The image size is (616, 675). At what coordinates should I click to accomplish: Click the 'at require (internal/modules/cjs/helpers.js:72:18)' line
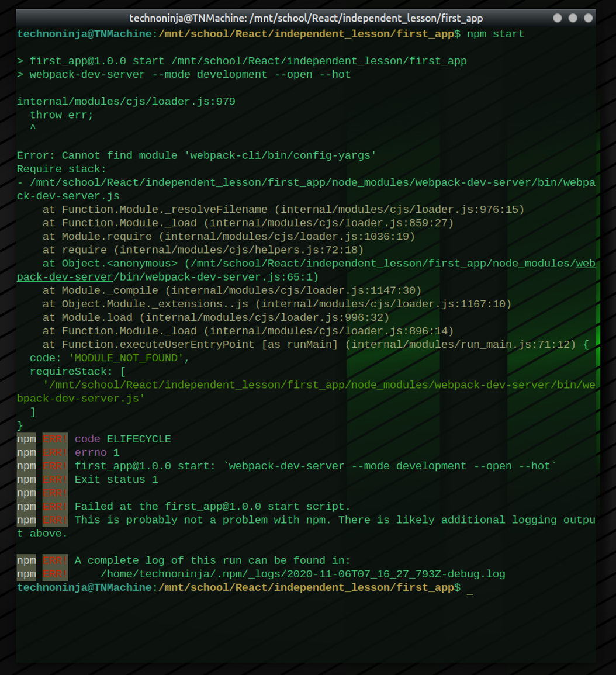pos(203,250)
